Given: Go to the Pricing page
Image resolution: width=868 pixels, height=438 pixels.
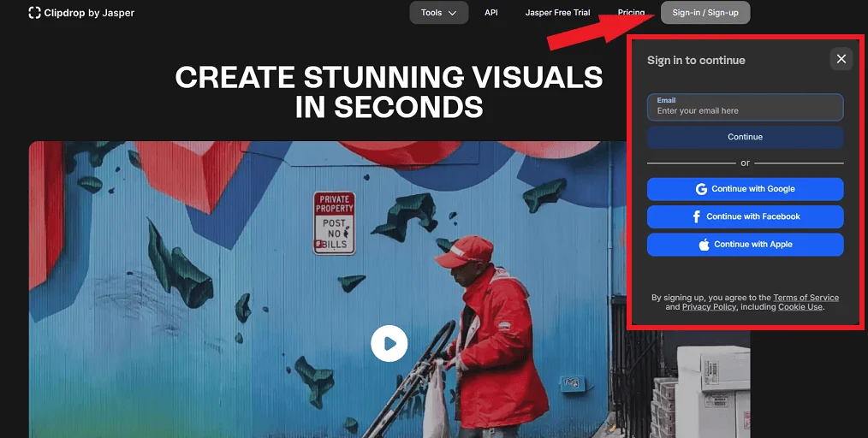Looking at the screenshot, I should pyautogui.click(x=631, y=12).
